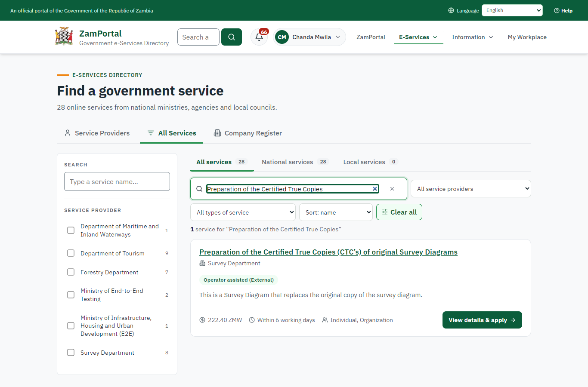Click the Language globe icon

451,10
